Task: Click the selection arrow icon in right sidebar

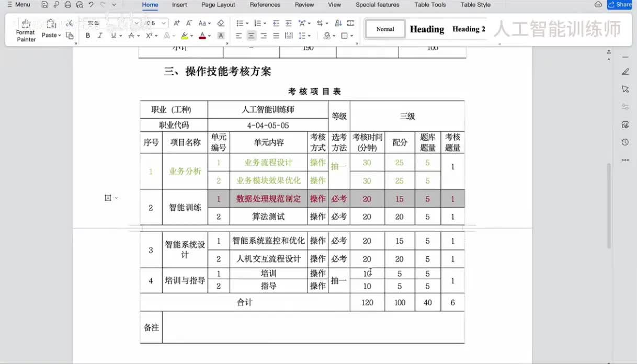Action: [x=625, y=89]
